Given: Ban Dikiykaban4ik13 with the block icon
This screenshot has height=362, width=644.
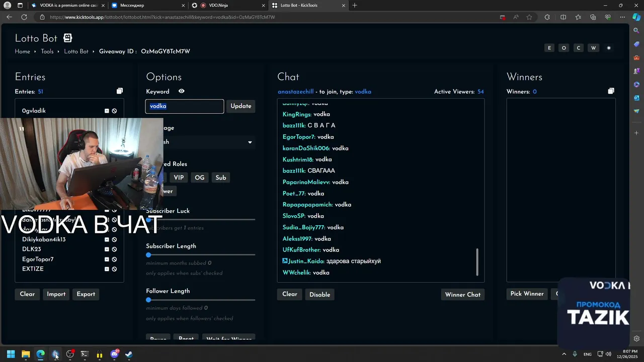Looking at the screenshot, I should click(x=114, y=239).
